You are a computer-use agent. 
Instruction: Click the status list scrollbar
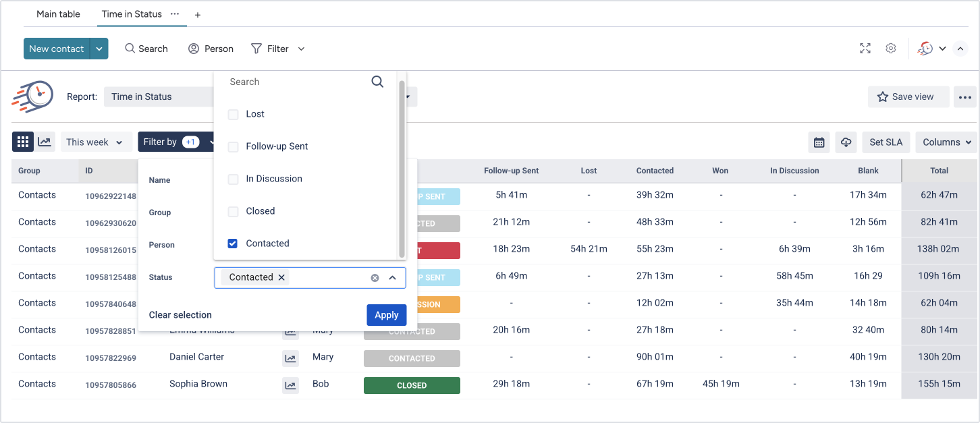[402, 169]
